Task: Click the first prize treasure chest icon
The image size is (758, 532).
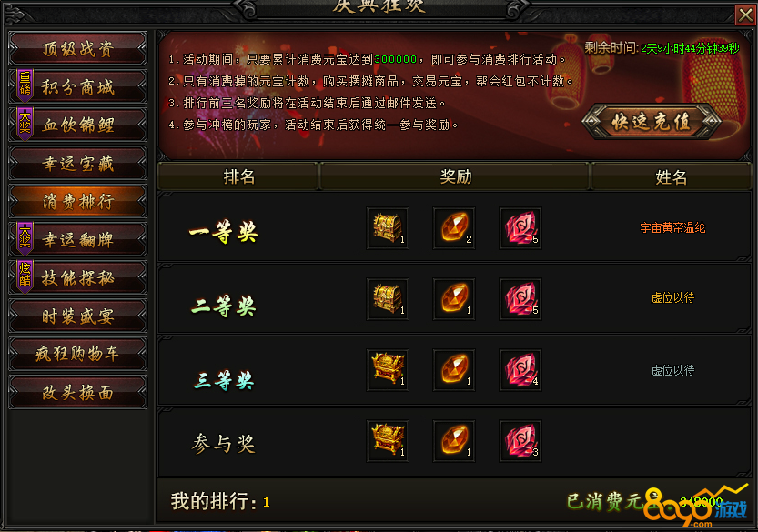Action: pyautogui.click(x=388, y=228)
